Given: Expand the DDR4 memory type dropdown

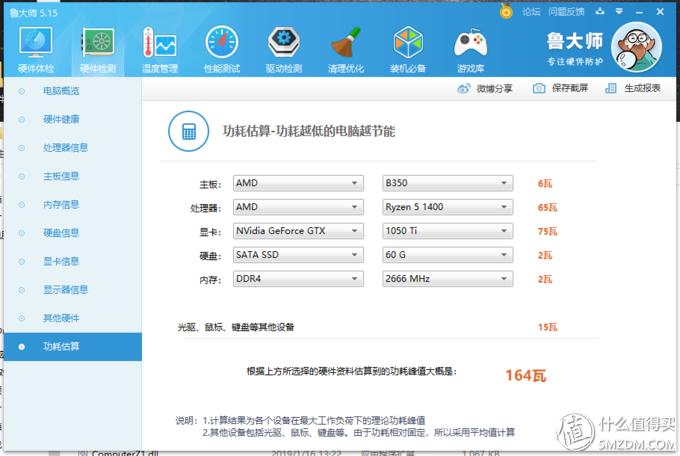Looking at the screenshot, I should 298,279.
